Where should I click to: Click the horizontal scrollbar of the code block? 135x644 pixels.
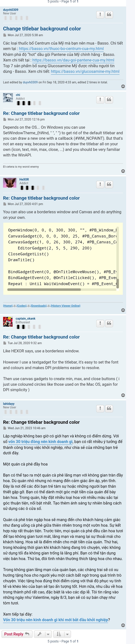coord(44,289)
